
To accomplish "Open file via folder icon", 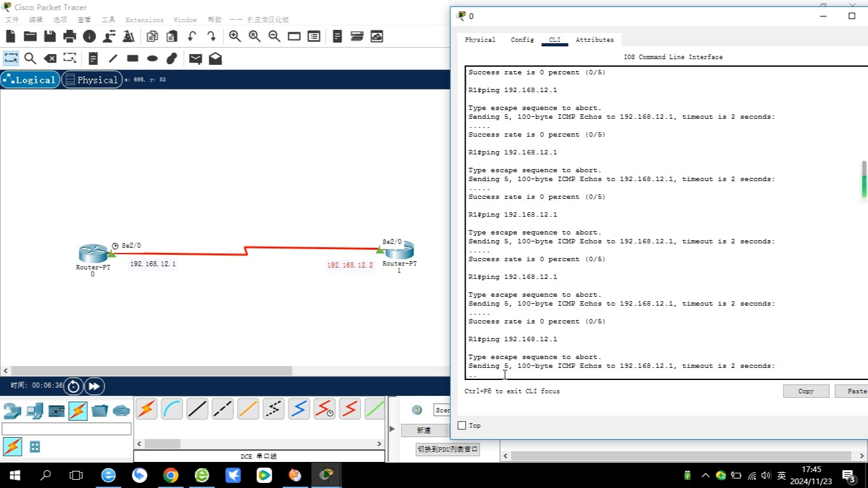I will pos(30,36).
